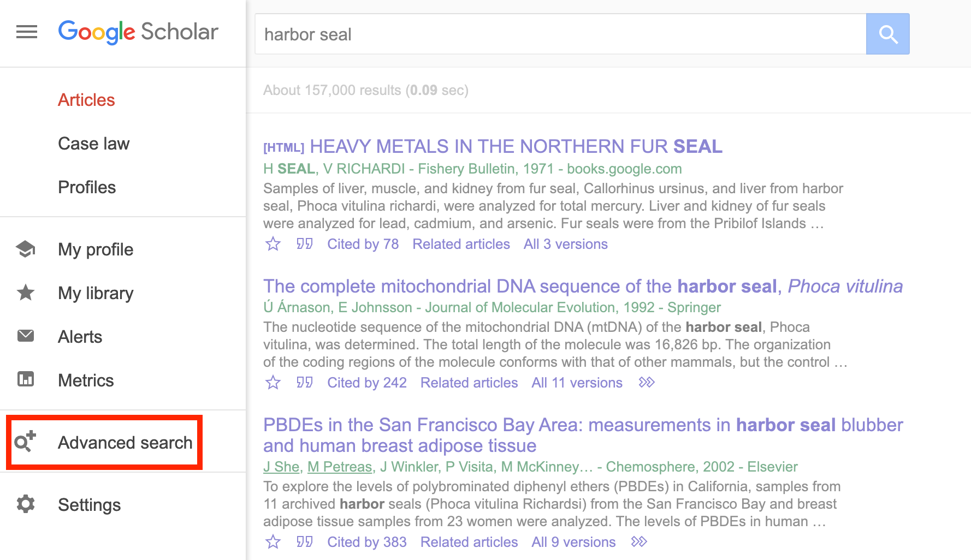Open Metrics via the chart icon
The height and width of the screenshot is (560, 971).
(25, 379)
